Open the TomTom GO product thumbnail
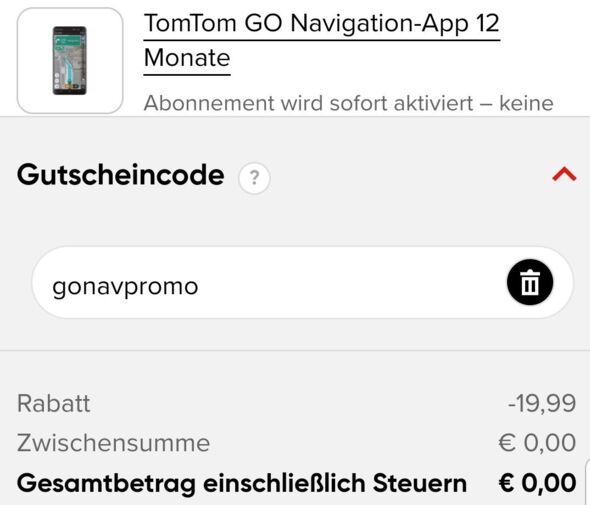The width and height of the screenshot is (590, 505). 70,61
